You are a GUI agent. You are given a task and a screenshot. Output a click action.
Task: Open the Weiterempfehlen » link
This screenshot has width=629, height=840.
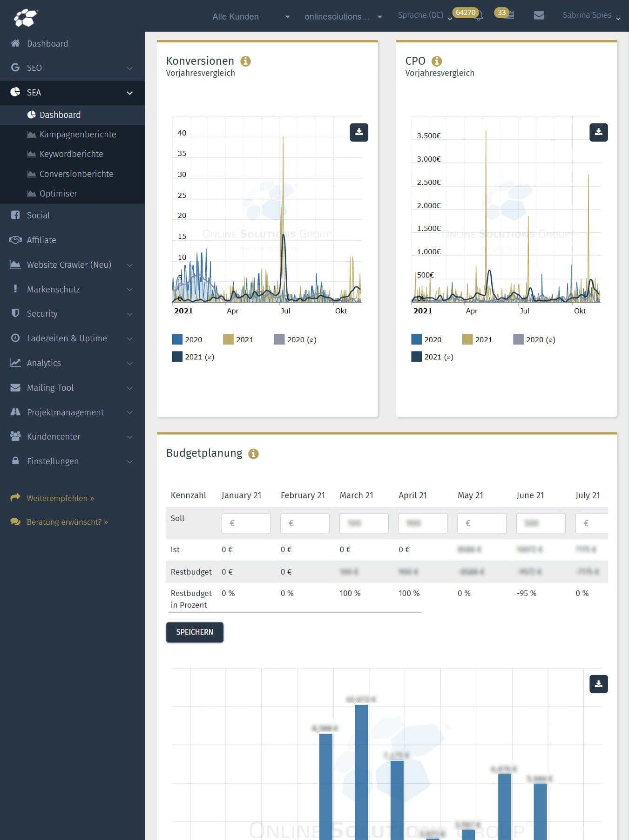[61, 498]
